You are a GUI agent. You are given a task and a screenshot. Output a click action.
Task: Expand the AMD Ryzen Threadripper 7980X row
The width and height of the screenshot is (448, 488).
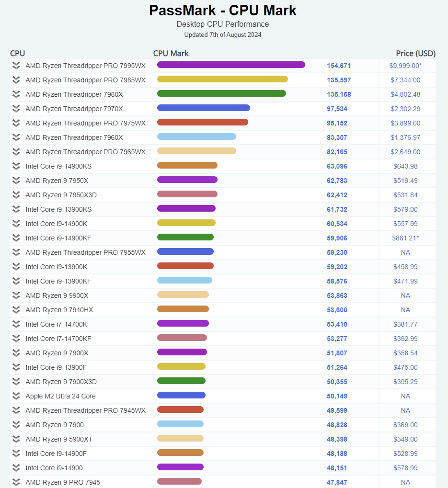tap(16, 94)
